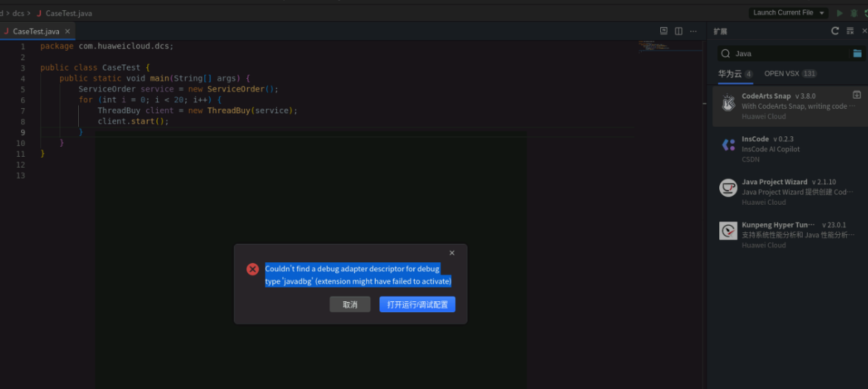Open the editor's more actions ellipsis menu
This screenshot has height=389, width=868.
coord(694,31)
